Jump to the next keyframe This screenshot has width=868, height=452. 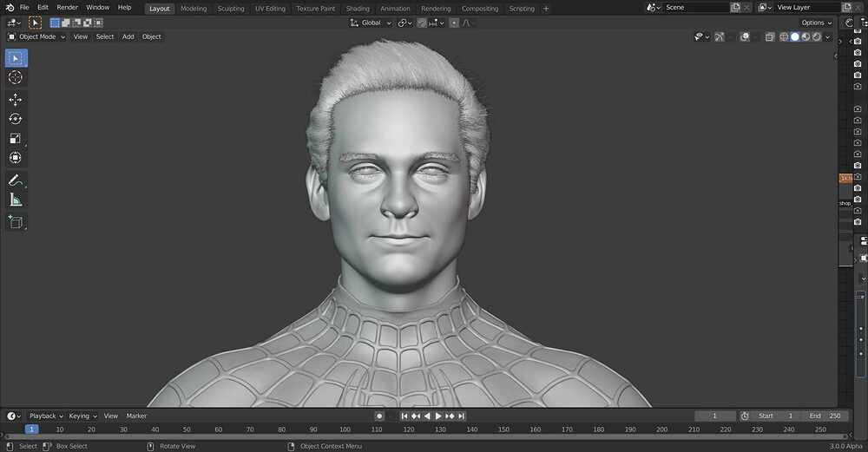pyautogui.click(x=450, y=416)
